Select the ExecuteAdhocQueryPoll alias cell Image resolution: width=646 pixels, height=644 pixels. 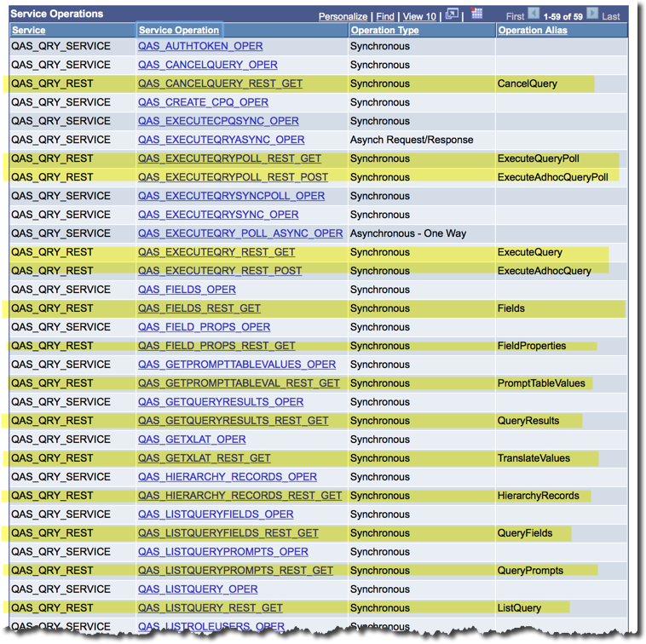(x=561, y=177)
